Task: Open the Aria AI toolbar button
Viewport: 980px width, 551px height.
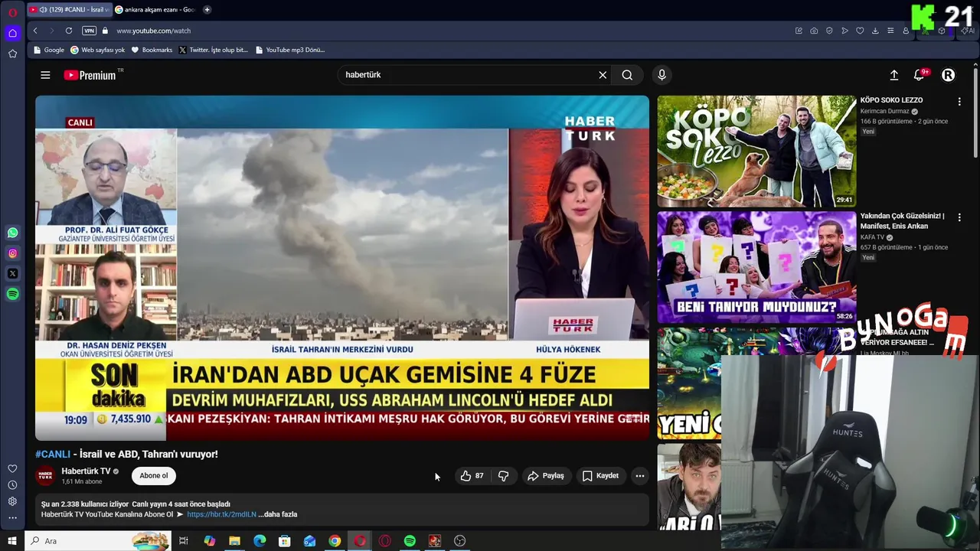Action: [x=968, y=31]
